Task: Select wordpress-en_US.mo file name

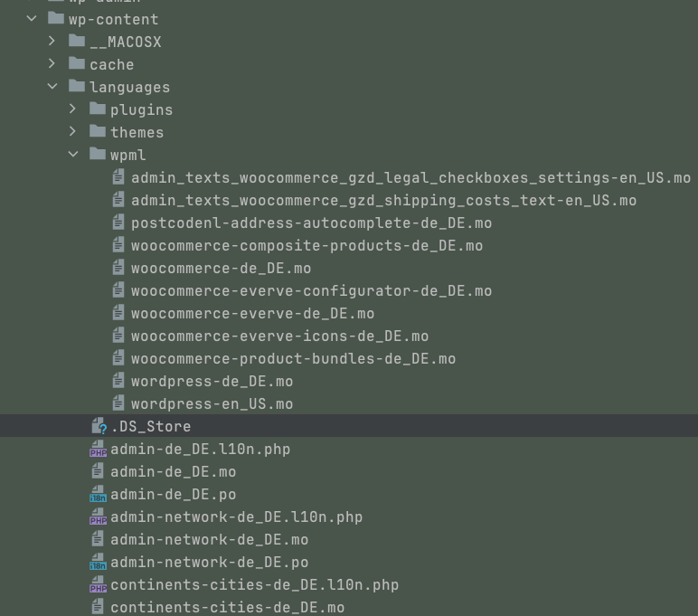Action: pyautogui.click(x=212, y=404)
